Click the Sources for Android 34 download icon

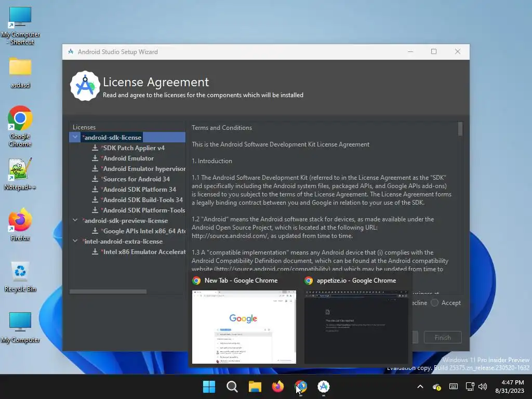point(95,179)
